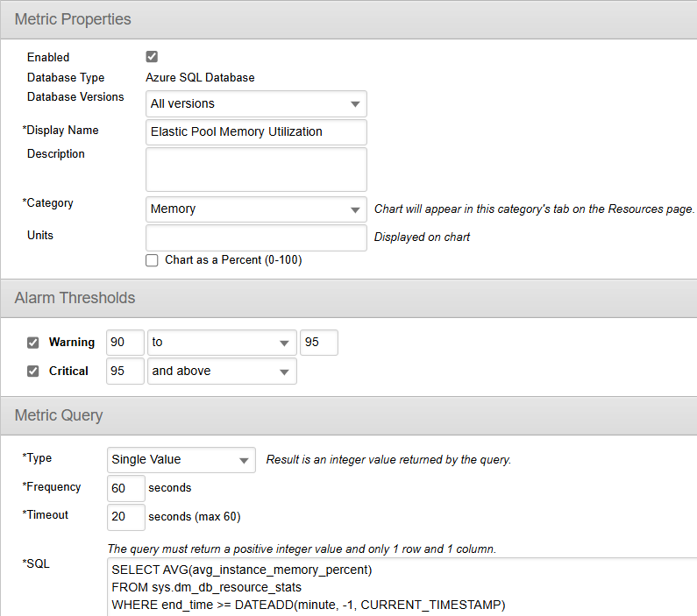The image size is (697, 616).
Task: Uncheck the Enabled checkbox
Action: (152, 57)
